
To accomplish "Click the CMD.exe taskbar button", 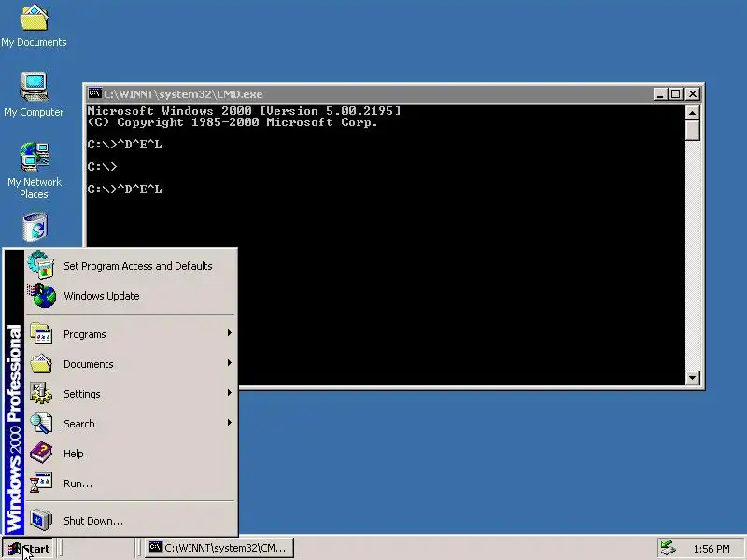I will (219, 548).
